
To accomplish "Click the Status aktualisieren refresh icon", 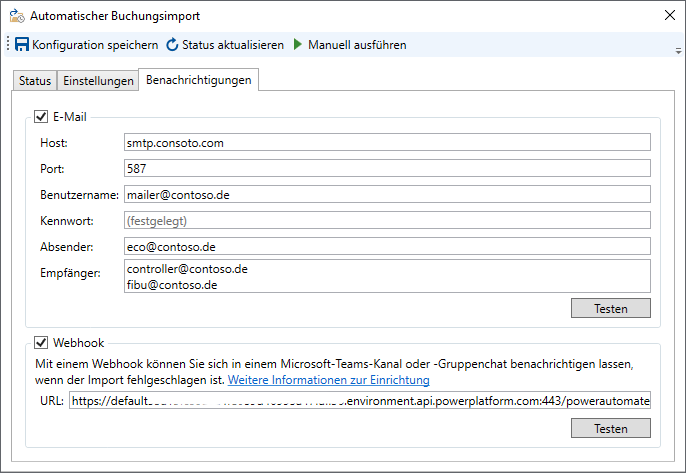I will tap(172, 45).
